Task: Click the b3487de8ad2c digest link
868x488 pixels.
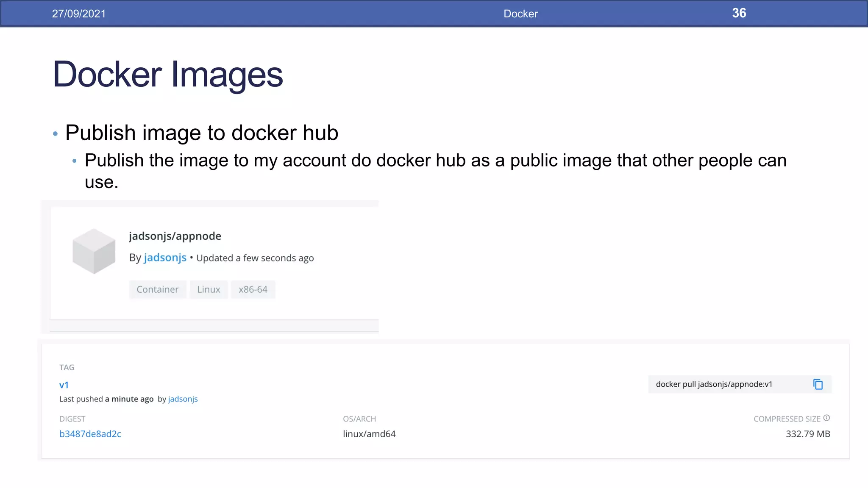Action: (90, 434)
